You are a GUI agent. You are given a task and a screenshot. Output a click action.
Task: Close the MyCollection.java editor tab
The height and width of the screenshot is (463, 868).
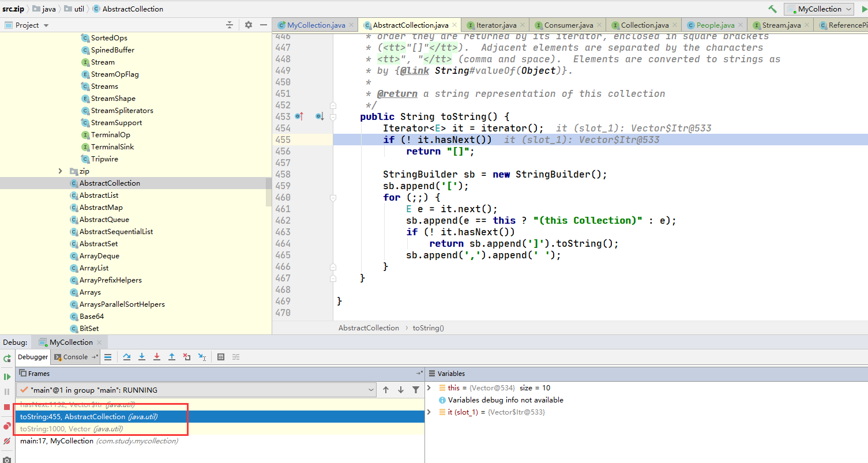(x=352, y=25)
